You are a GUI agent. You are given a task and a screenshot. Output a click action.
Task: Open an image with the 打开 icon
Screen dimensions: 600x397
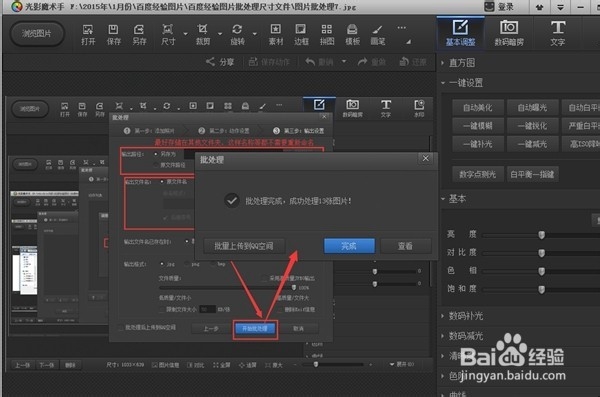point(88,34)
